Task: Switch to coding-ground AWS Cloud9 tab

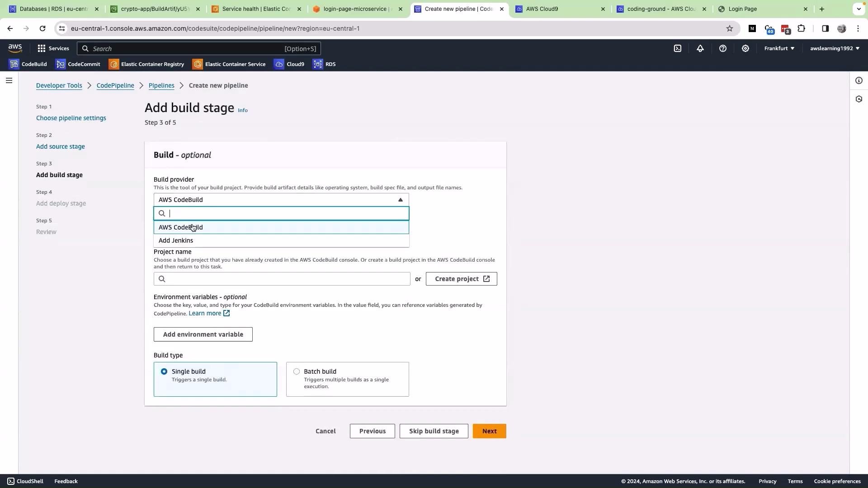Action: click(661, 9)
